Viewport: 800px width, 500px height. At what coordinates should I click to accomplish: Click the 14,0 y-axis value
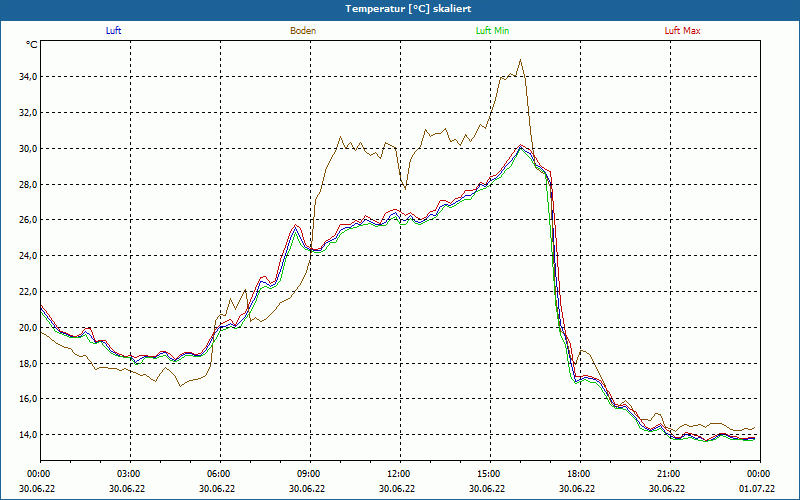(x=28, y=435)
